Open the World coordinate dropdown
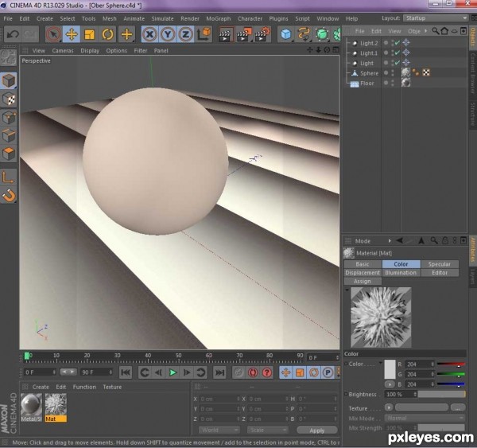Screen dimensions: 477x448 pyautogui.click(x=219, y=430)
